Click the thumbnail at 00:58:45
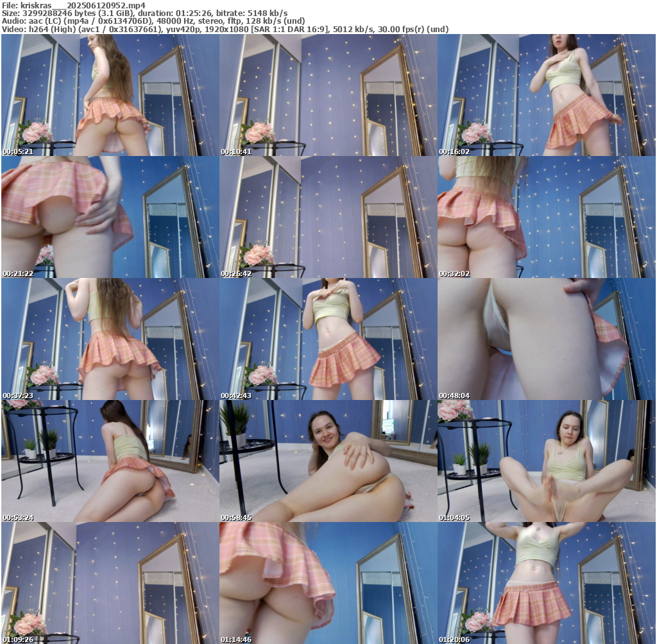 tap(328, 461)
